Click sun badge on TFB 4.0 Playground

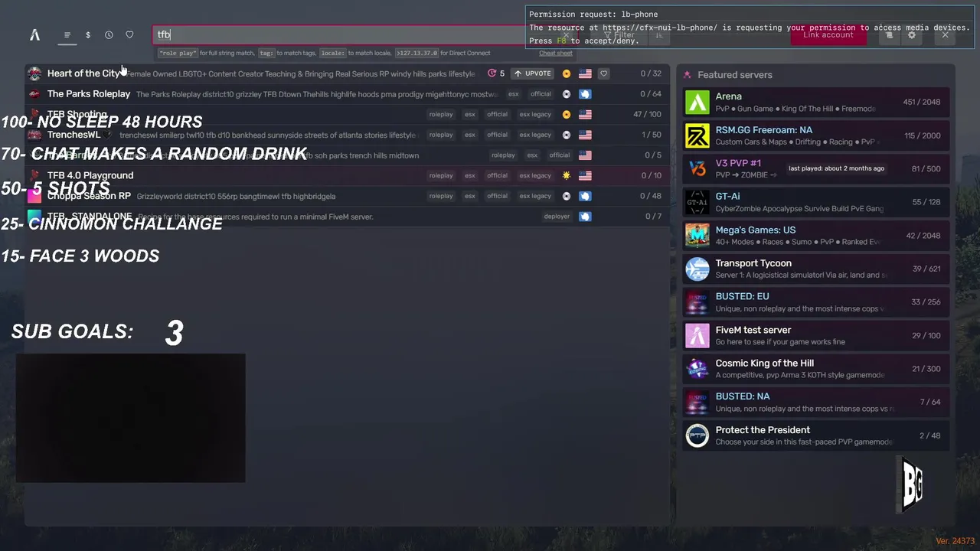pyautogui.click(x=567, y=175)
